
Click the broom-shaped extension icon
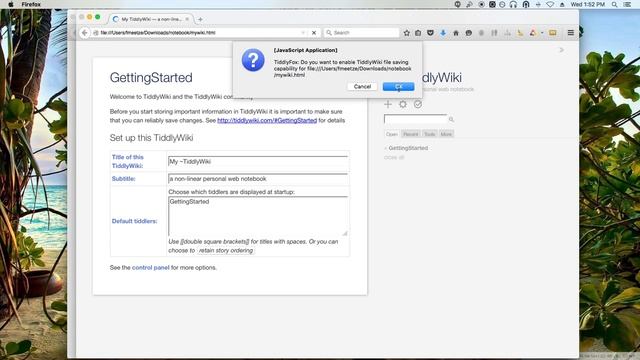click(x=520, y=33)
